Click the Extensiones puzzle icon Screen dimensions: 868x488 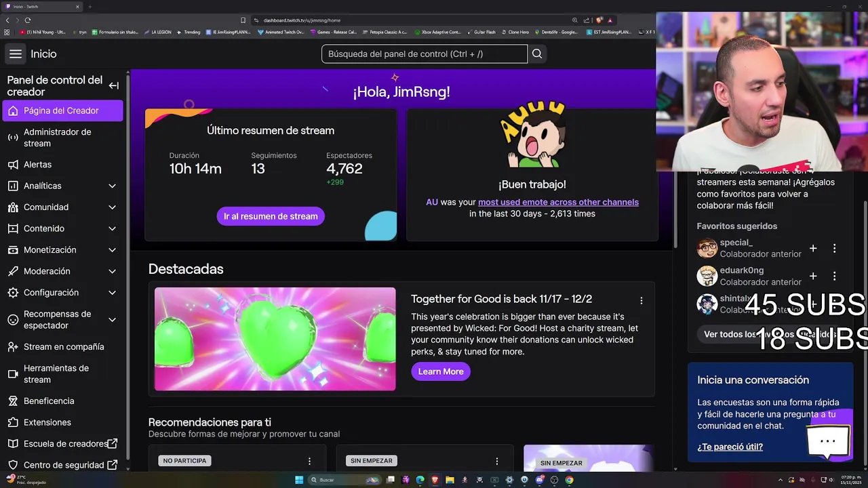tap(12, 422)
